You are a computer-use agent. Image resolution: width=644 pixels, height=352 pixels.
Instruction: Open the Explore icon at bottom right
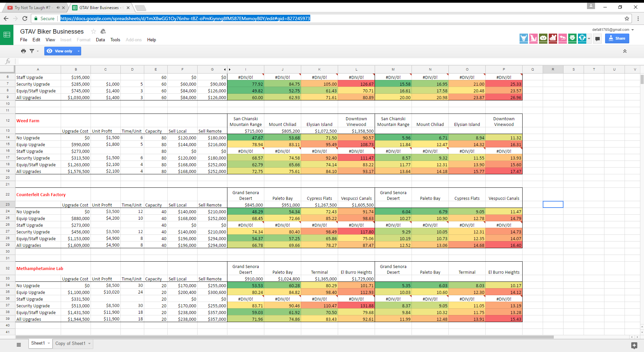(634, 345)
